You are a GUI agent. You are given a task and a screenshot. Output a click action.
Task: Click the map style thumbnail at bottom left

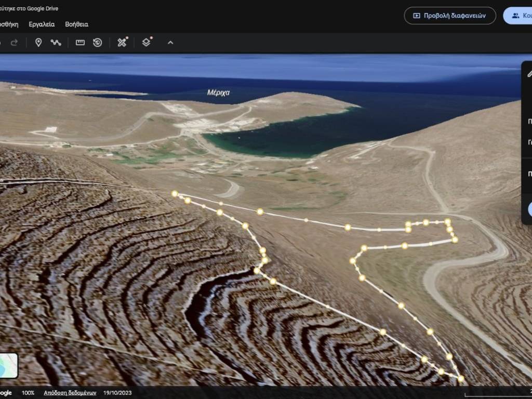click(x=8, y=366)
